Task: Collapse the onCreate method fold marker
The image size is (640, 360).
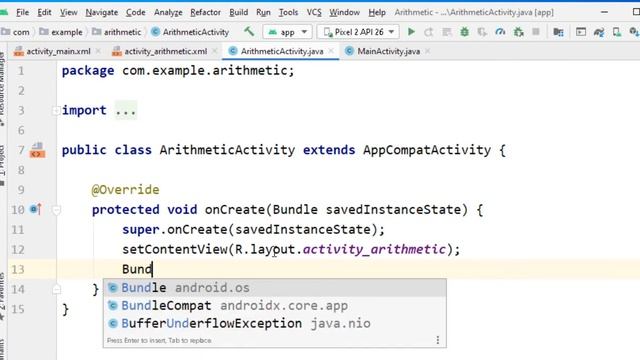Action: tap(56, 210)
